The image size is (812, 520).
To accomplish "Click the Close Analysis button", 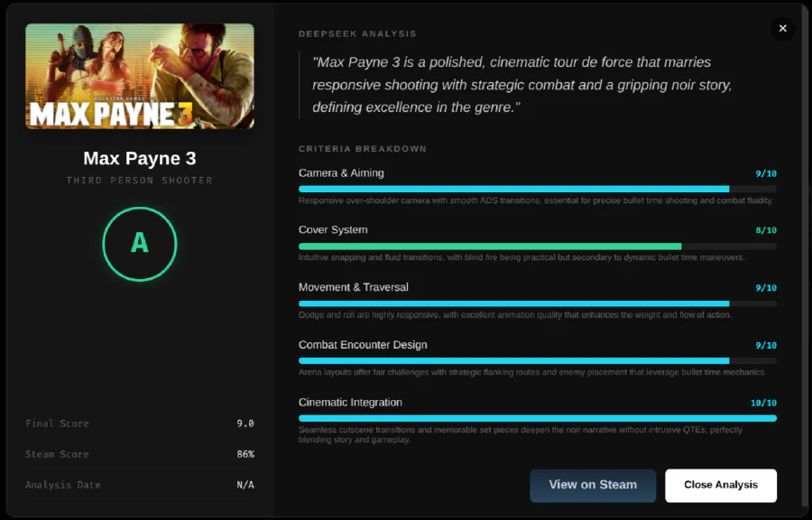I will tap(720, 485).
